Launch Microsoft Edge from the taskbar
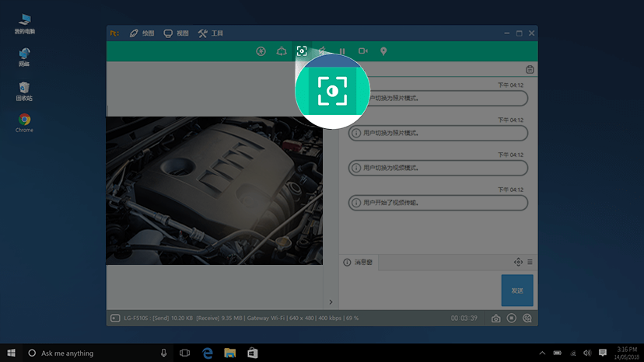Viewport: 644px width, 362px height. pyautogui.click(x=208, y=353)
